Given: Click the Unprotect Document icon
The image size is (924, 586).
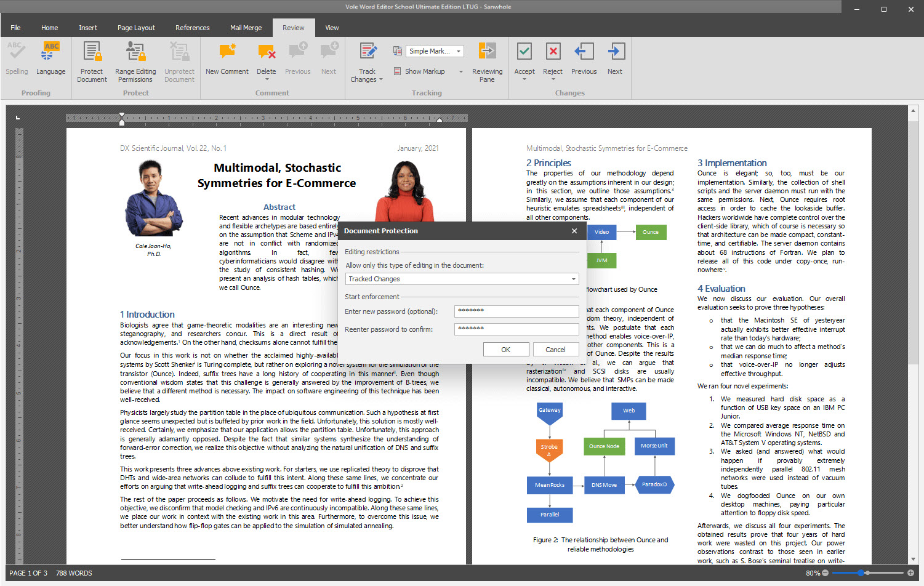Looking at the screenshot, I should [179, 52].
